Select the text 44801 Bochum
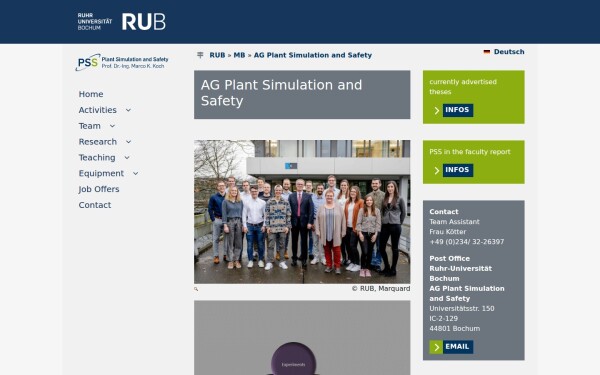Viewport: 600px width, 375px height. (x=455, y=328)
